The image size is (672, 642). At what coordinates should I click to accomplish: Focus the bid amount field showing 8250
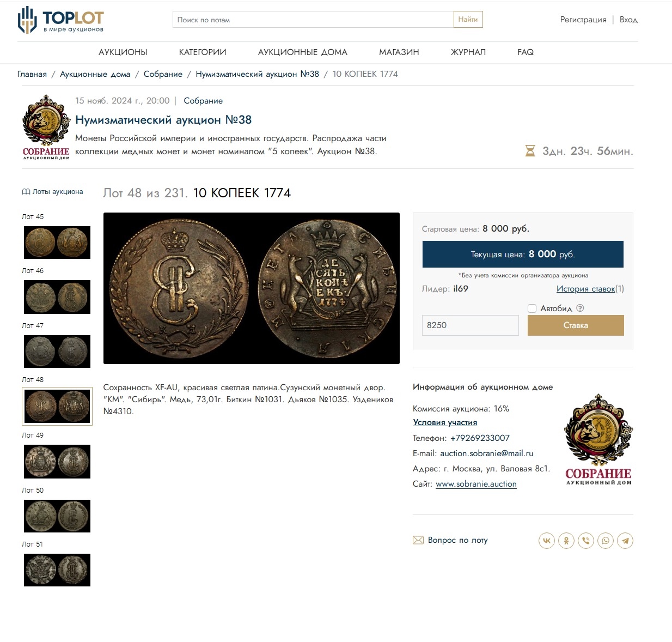[471, 325]
